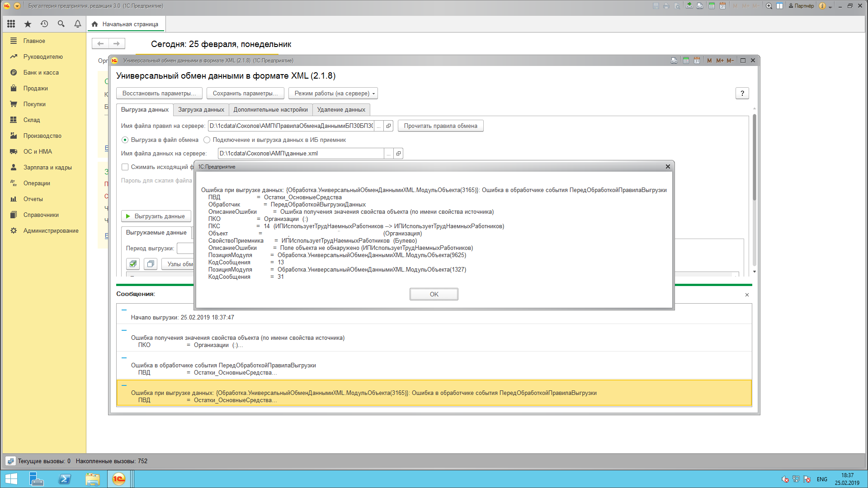Open Favorites star icon
Screen dimensions: 868x488
[28, 24]
